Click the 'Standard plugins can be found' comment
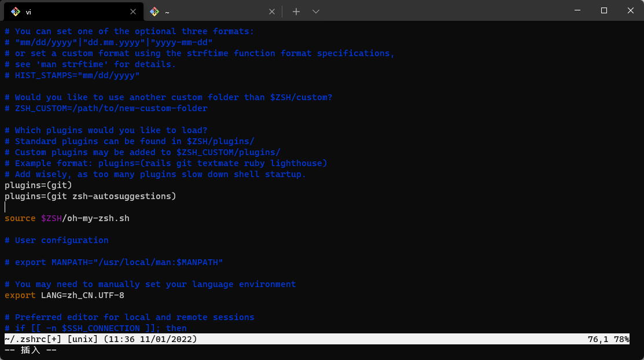 [130, 141]
